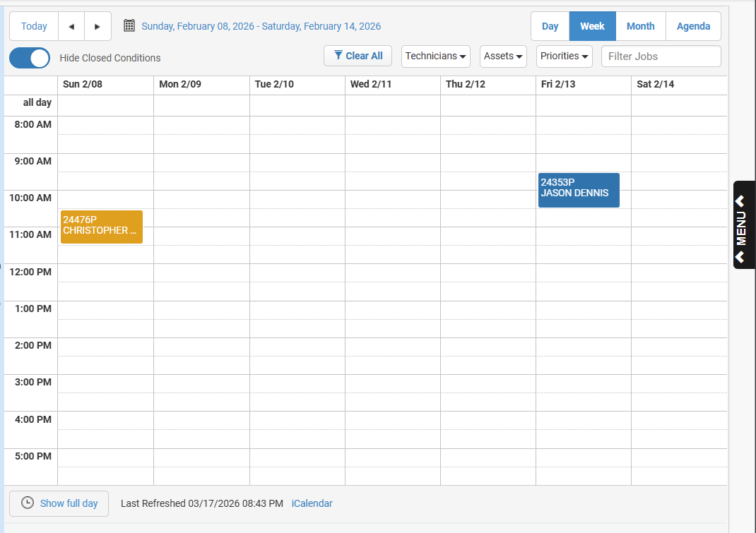Select the Week view tab
The width and height of the screenshot is (756, 533).
point(592,26)
